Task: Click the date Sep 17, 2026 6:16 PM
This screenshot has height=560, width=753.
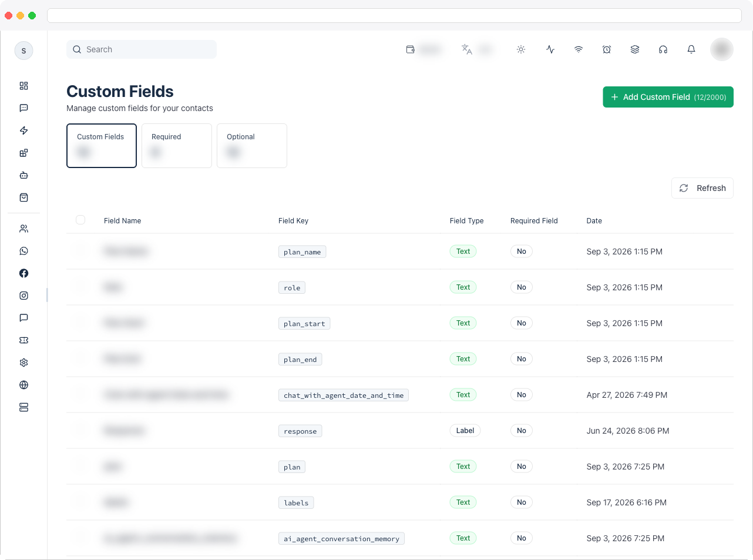Action: [x=626, y=502]
